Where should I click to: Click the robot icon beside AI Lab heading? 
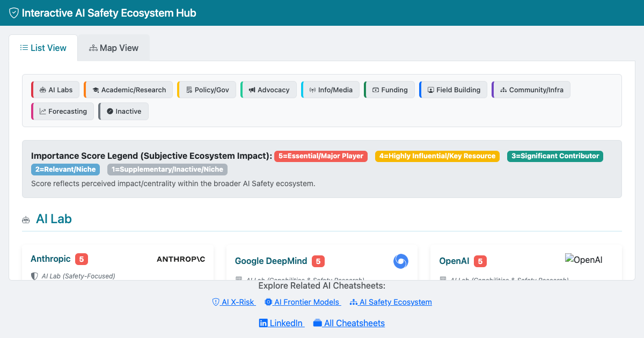[x=26, y=219]
